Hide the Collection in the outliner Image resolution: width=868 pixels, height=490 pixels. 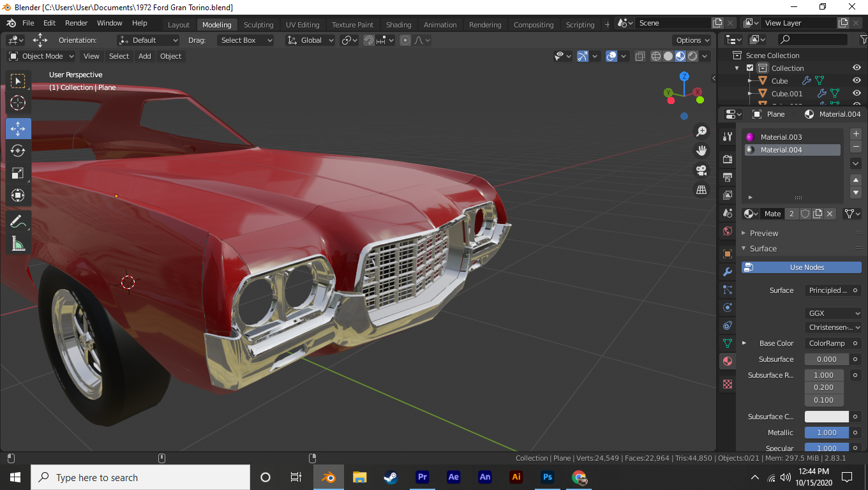coord(857,68)
